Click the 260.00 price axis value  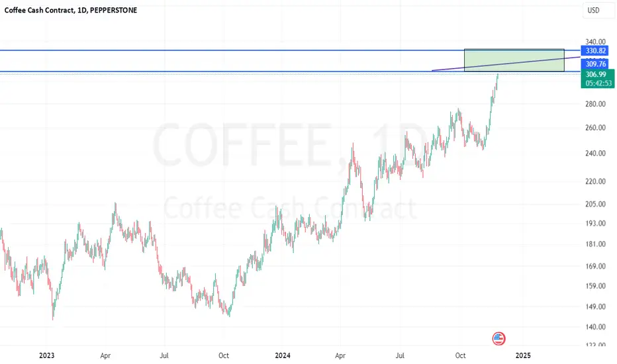595,128
